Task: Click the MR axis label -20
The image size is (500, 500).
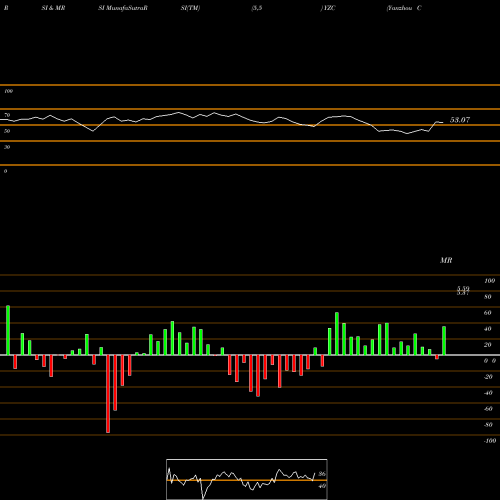Action: coord(488,377)
